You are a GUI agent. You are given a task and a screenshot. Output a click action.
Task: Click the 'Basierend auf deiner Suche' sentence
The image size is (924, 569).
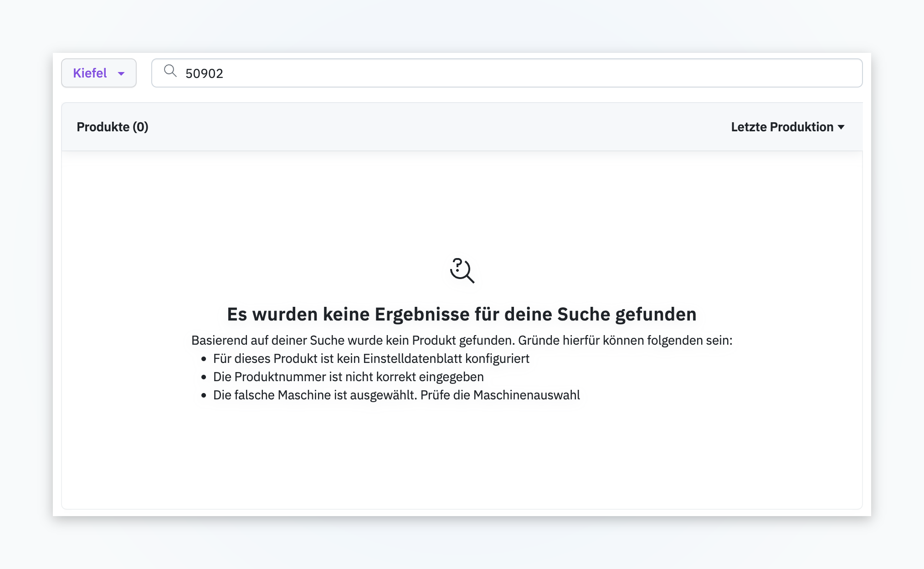[462, 340]
